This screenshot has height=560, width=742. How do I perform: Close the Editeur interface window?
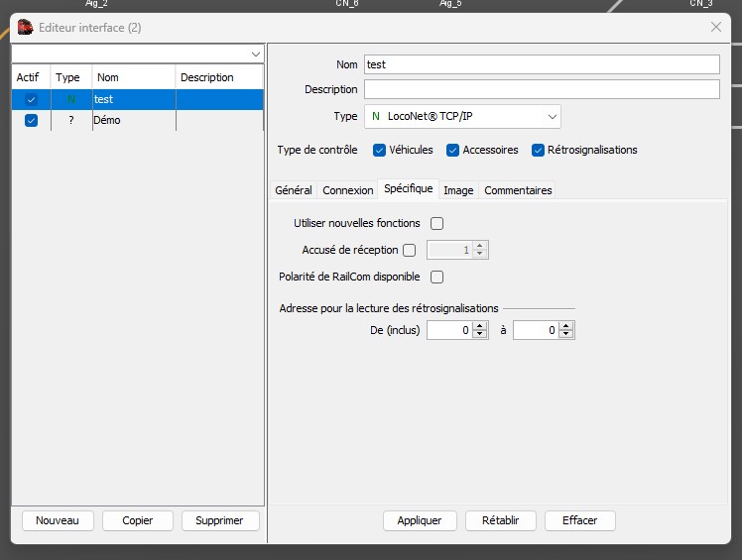(716, 27)
